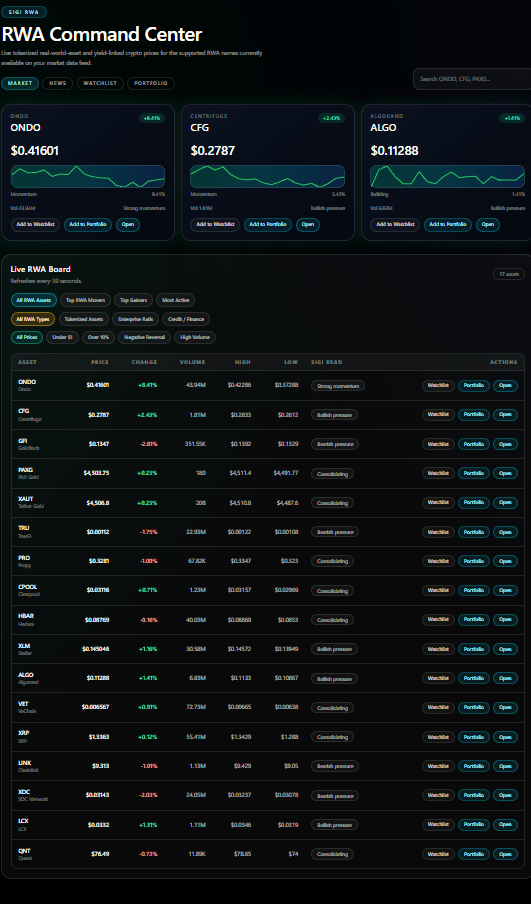
Task: Add CFG card to Portfolio
Action: coord(268,225)
